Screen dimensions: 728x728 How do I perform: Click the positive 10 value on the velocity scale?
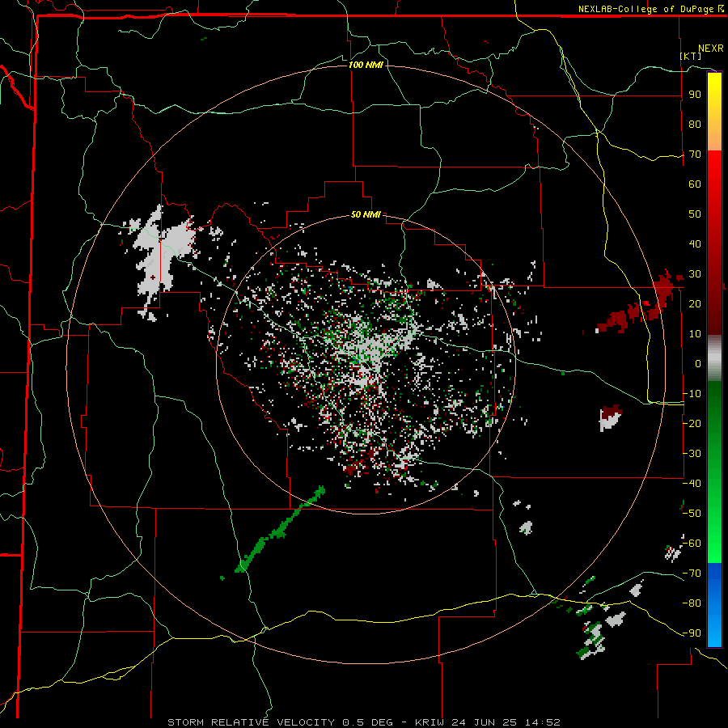click(695, 334)
